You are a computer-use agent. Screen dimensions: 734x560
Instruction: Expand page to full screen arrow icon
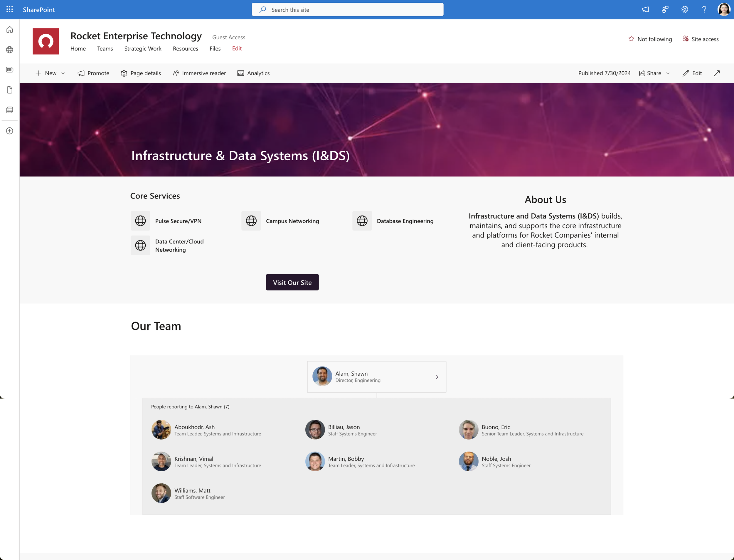point(717,73)
